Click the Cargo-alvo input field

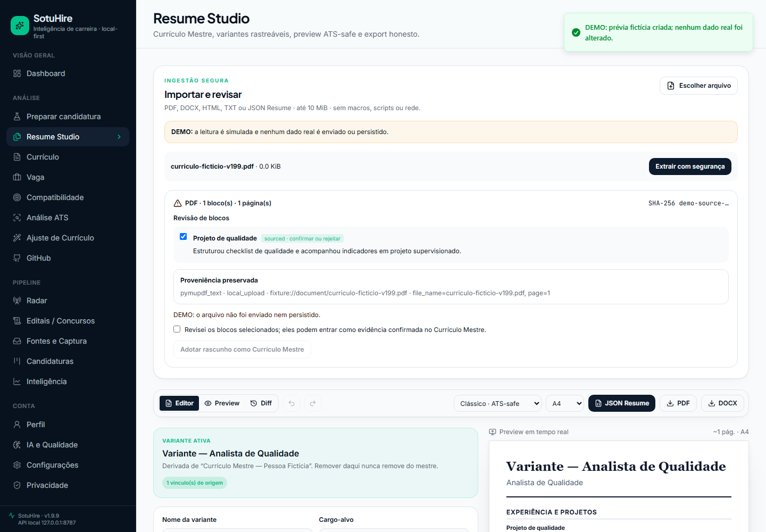point(394,530)
